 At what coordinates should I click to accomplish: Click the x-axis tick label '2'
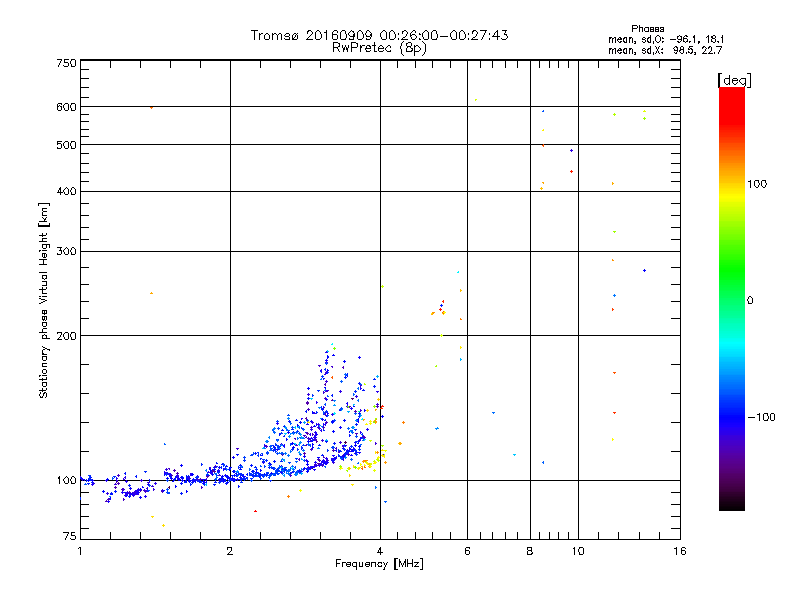click(230, 551)
